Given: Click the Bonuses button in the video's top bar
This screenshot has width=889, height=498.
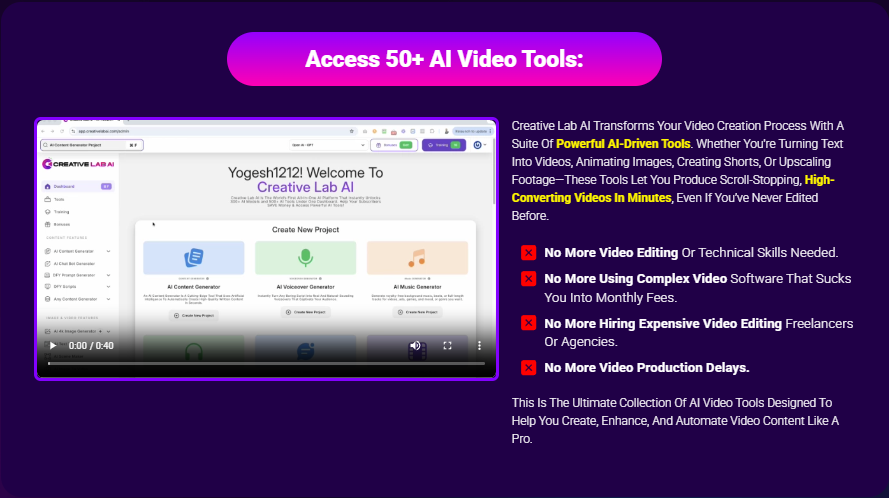Looking at the screenshot, I should pyautogui.click(x=394, y=145).
